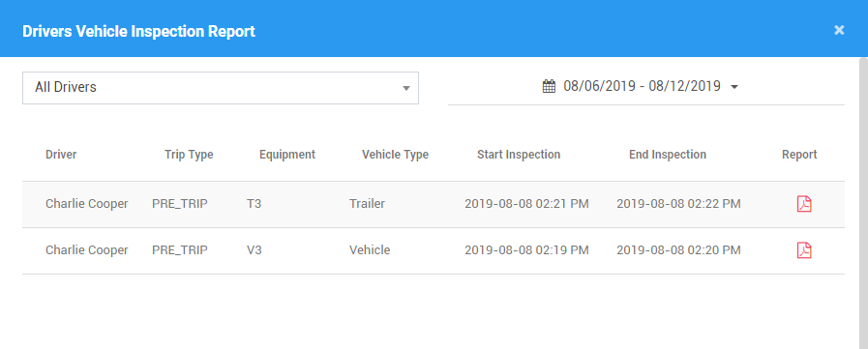Select Charlie Cooper in the V3 row
This screenshot has width=868, height=349.
tap(87, 250)
